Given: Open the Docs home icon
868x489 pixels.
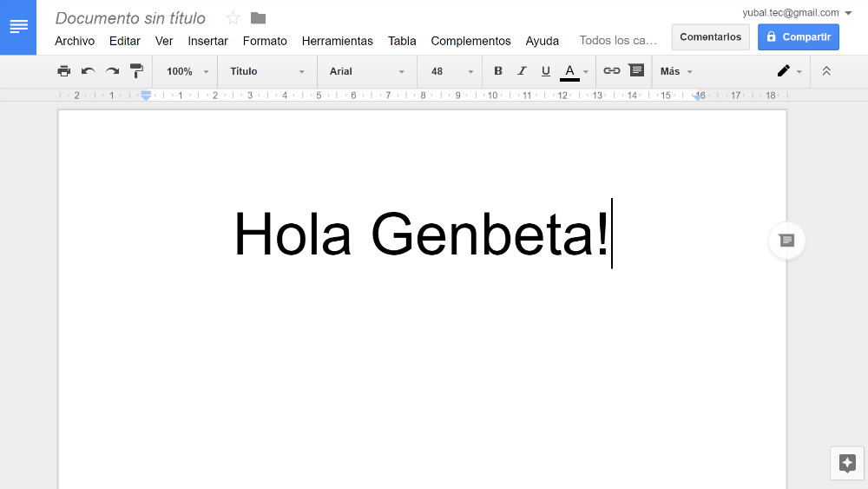Looking at the screenshot, I should pyautogui.click(x=18, y=27).
